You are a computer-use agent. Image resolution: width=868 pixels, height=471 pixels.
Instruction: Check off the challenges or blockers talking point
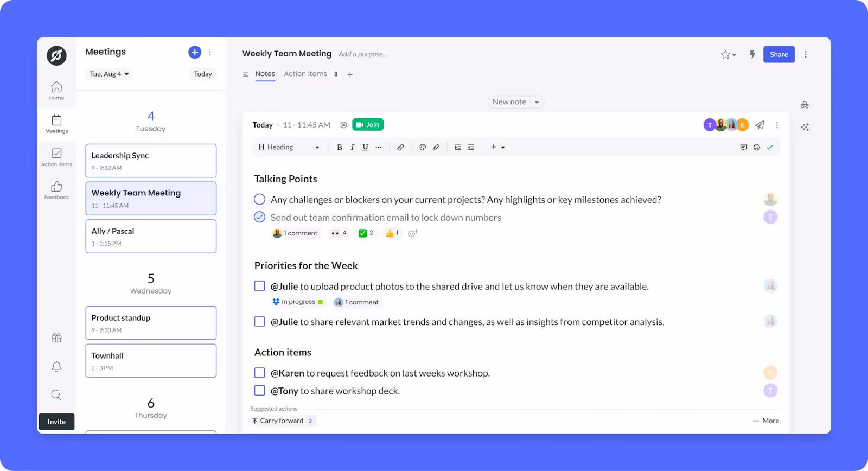click(260, 199)
